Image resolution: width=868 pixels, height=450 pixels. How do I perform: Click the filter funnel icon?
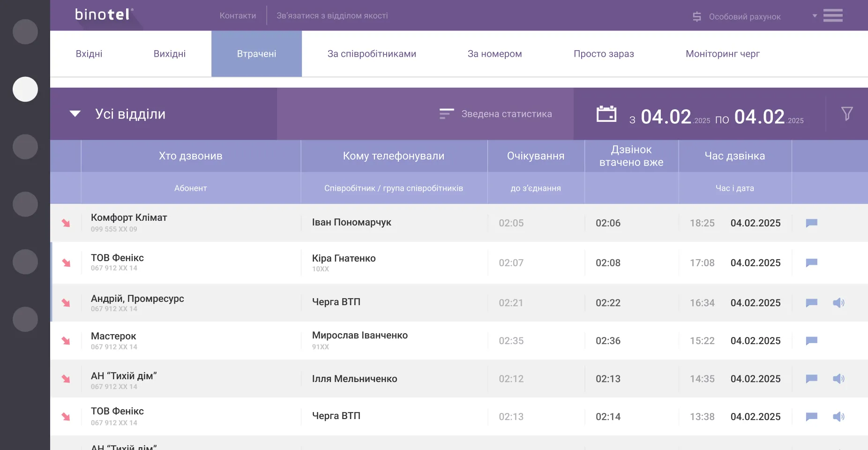coord(846,114)
